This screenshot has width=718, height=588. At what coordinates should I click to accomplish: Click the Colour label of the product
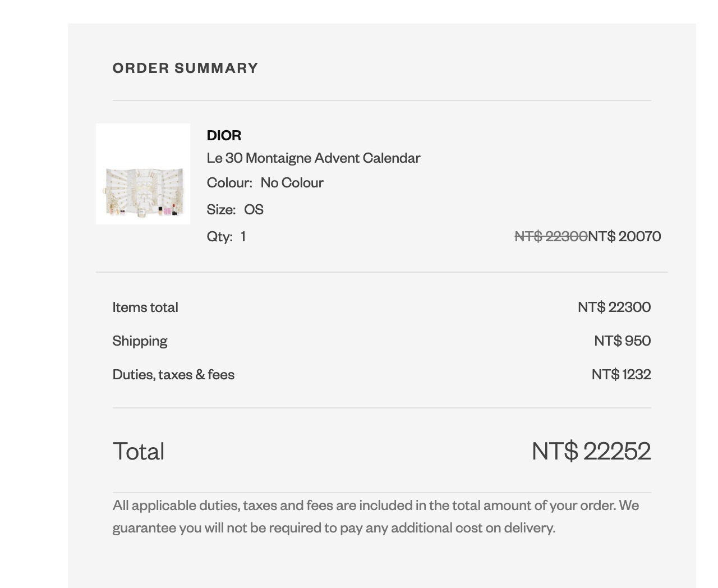(229, 182)
